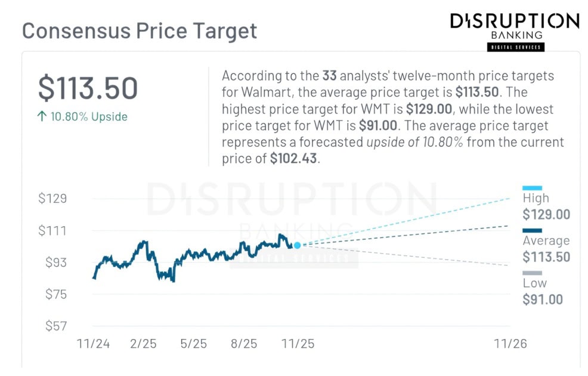Click the large $113.50 price figure
The height and width of the screenshot is (376, 588).
click(88, 88)
